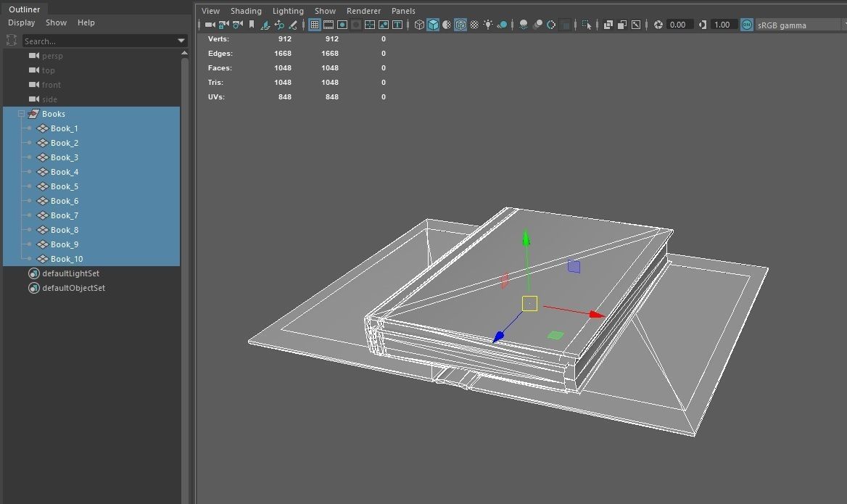Screen dimensions: 847x504
Task: Toggle the Field Chart icon
Action: tap(370, 25)
